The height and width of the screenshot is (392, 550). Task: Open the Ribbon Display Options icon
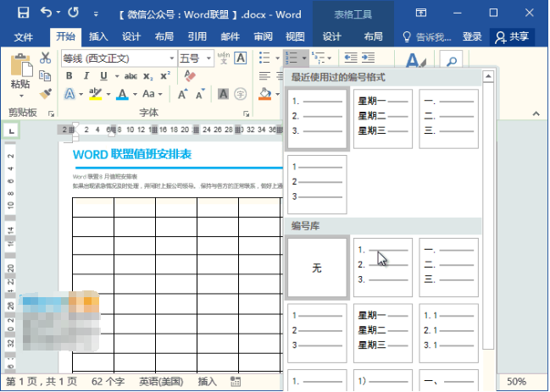[421, 13]
